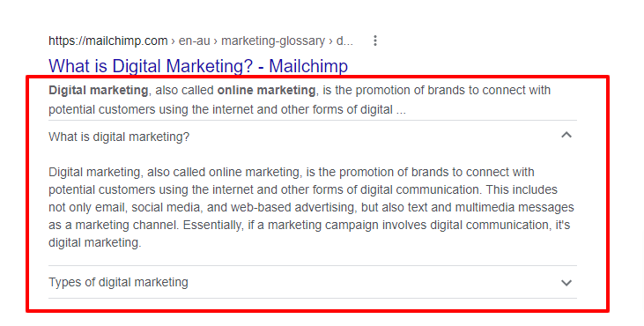Click the bold "online marketing" snippet text
Image resolution: width=644 pixels, height=326 pixels.
(x=266, y=91)
